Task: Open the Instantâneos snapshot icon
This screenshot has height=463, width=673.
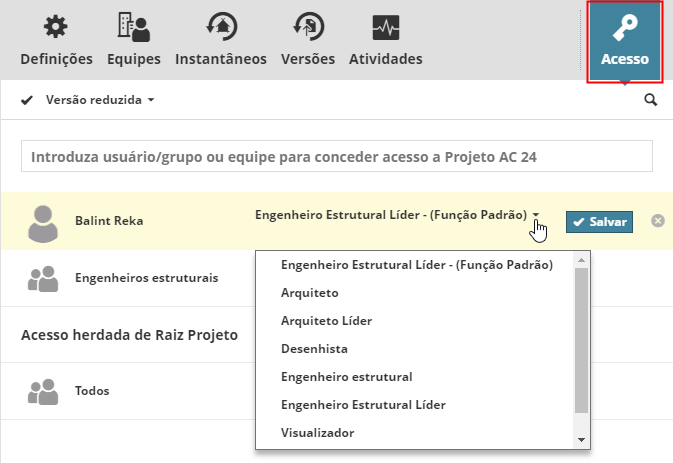Action: (220, 27)
